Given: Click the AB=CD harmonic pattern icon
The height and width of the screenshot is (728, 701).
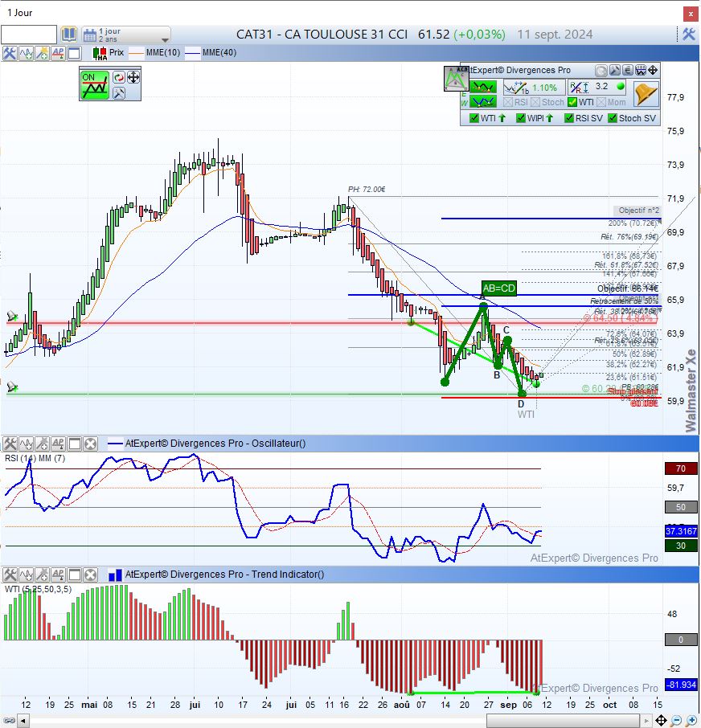Looking at the screenshot, I should [457, 78].
